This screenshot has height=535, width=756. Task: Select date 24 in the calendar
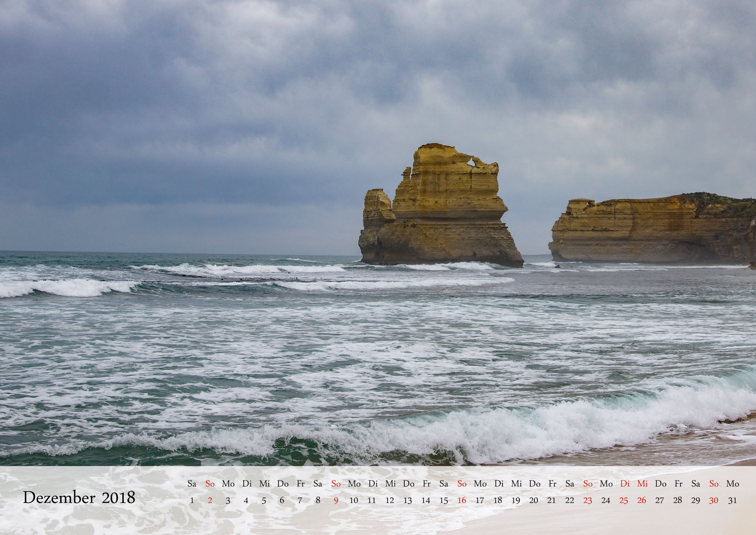pyautogui.click(x=606, y=500)
